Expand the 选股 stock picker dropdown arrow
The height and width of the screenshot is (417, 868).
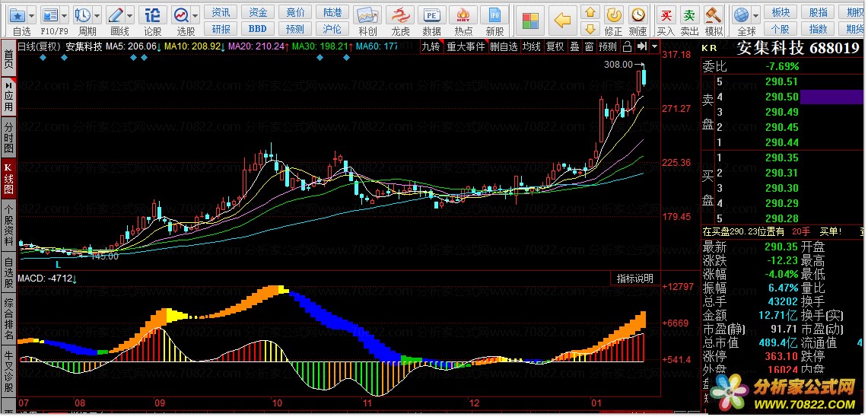pos(195,15)
